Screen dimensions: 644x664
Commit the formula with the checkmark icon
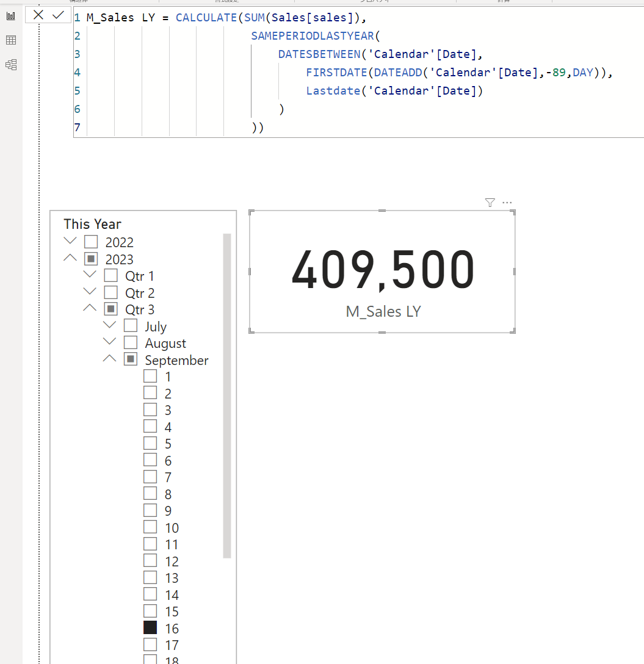pyautogui.click(x=58, y=15)
